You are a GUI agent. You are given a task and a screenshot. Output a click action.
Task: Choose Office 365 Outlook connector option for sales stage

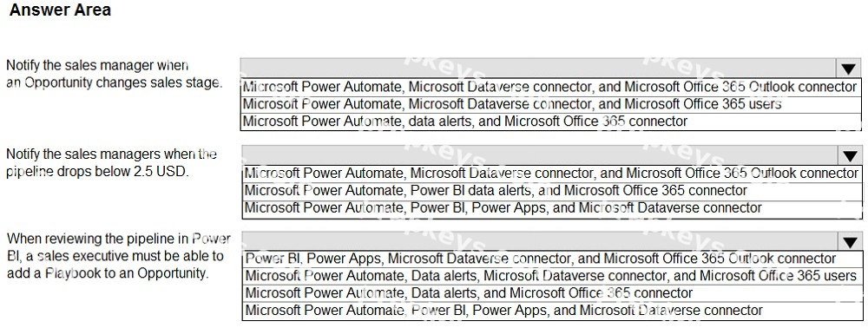point(550,87)
